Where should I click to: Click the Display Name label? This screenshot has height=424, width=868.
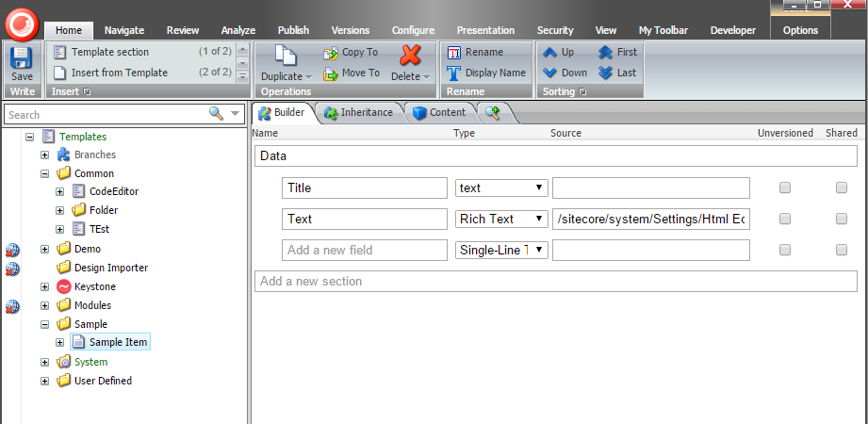point(496,73)
